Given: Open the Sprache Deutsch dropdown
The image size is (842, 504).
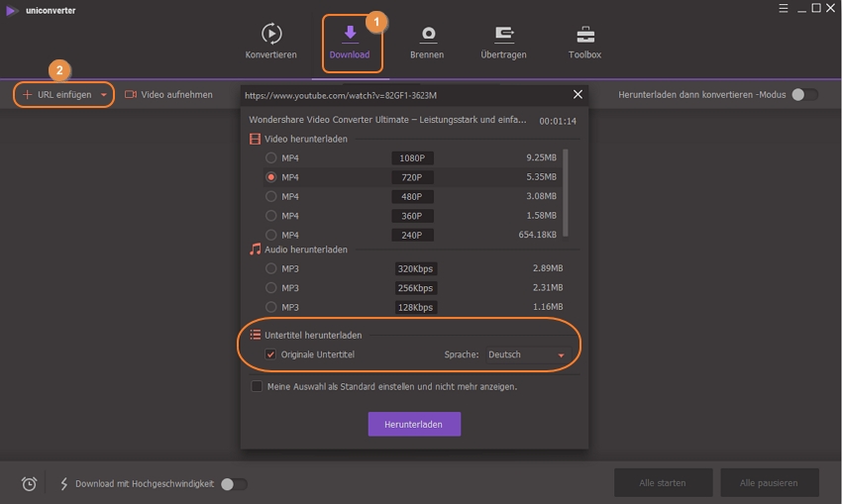Looking at the screenshot, I should click(527, 354).
